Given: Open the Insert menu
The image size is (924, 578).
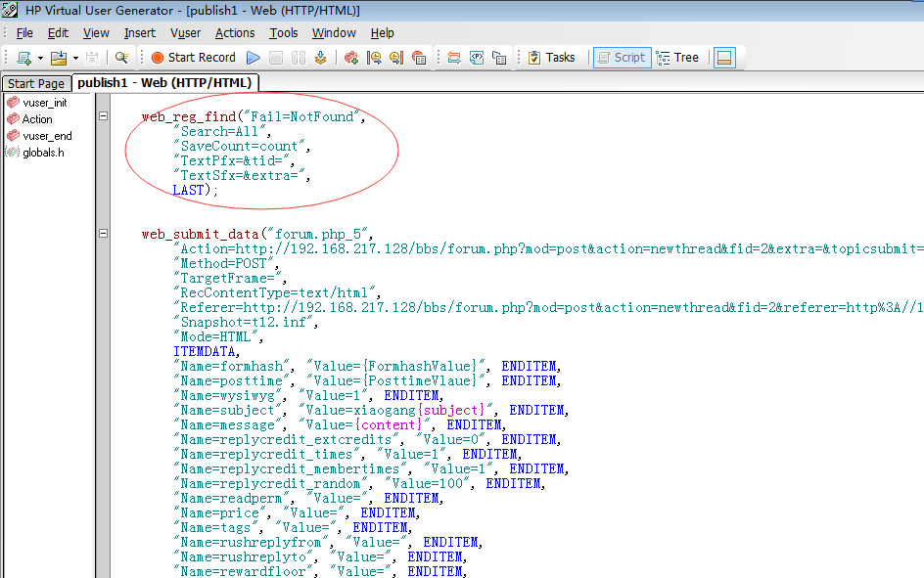Looking at the screenshot, I should pyautogui.click(x=140, y=33).
